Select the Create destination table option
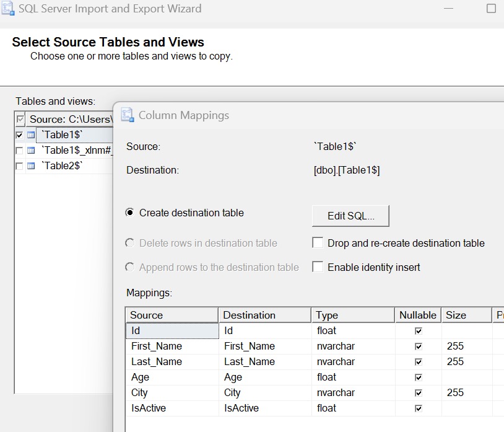The height and width of the screenshot is (432, 504). tap(130, 213)
